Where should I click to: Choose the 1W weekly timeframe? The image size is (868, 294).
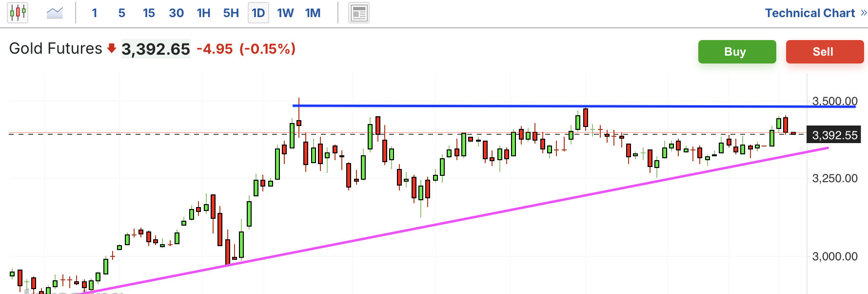click(x=286, y=13)
